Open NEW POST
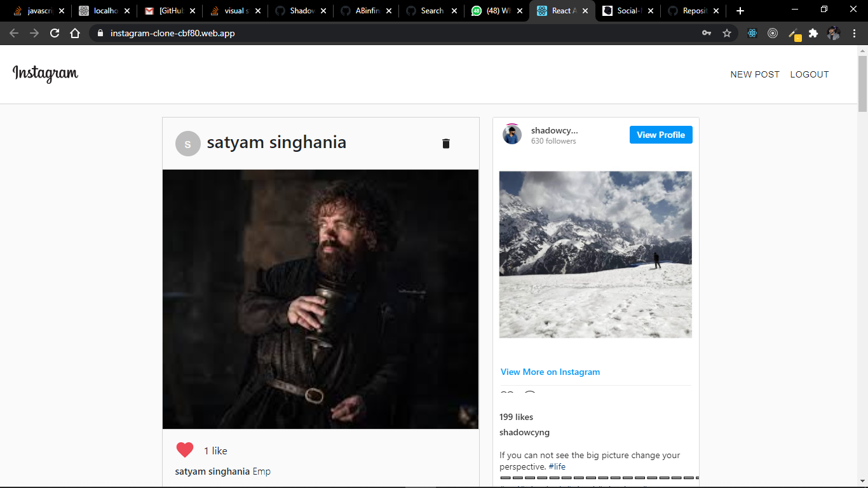 [x=754, y=74]
